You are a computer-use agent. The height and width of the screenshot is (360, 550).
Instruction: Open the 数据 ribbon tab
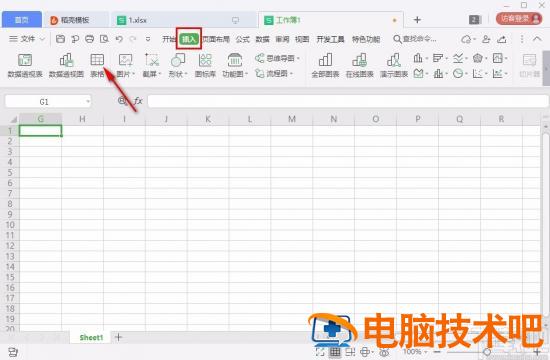(262, 39)
